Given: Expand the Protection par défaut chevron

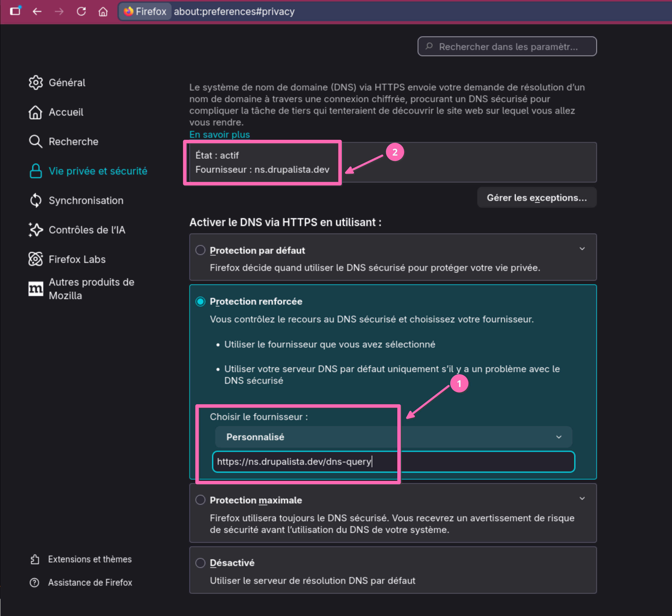Looking at the screenshot, I should click(582, 249).
